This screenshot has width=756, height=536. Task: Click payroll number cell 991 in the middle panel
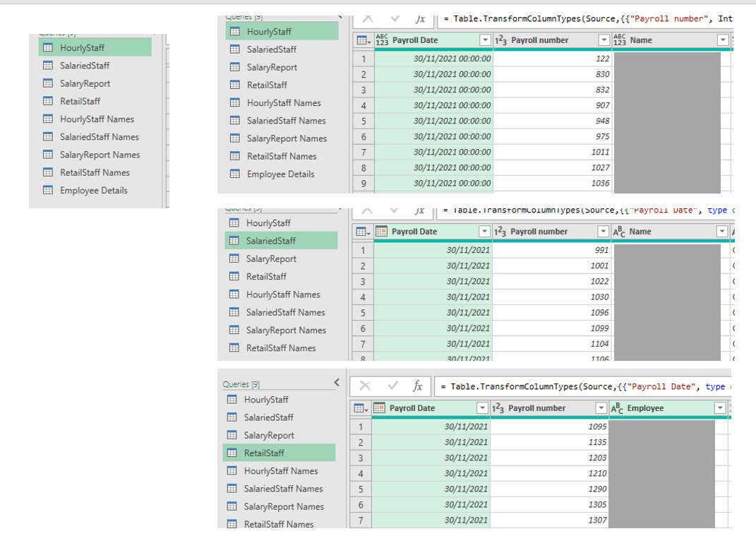pos(551,250)
